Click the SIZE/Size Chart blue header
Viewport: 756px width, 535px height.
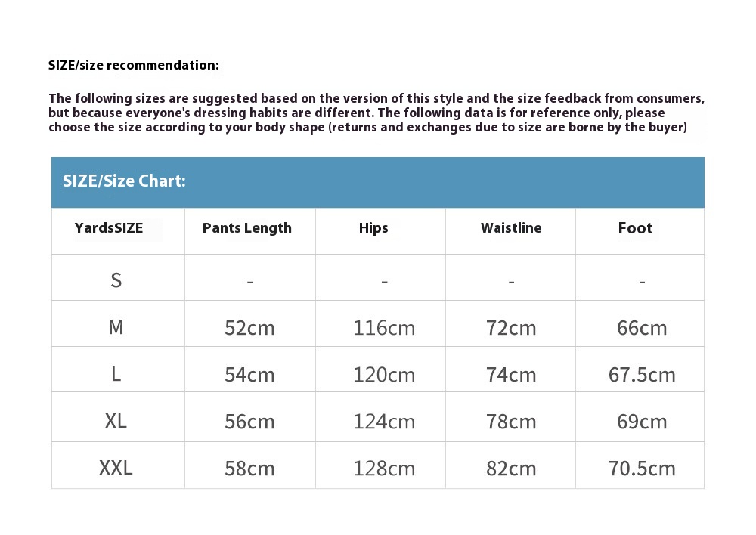point(125,181)
